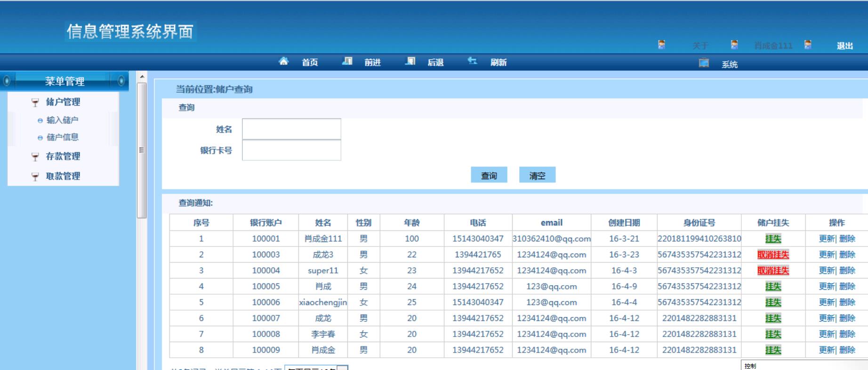This screenshot has width=868, height=370.
Task: Click the 银行卡号 input field
Action: coord(291,151)
